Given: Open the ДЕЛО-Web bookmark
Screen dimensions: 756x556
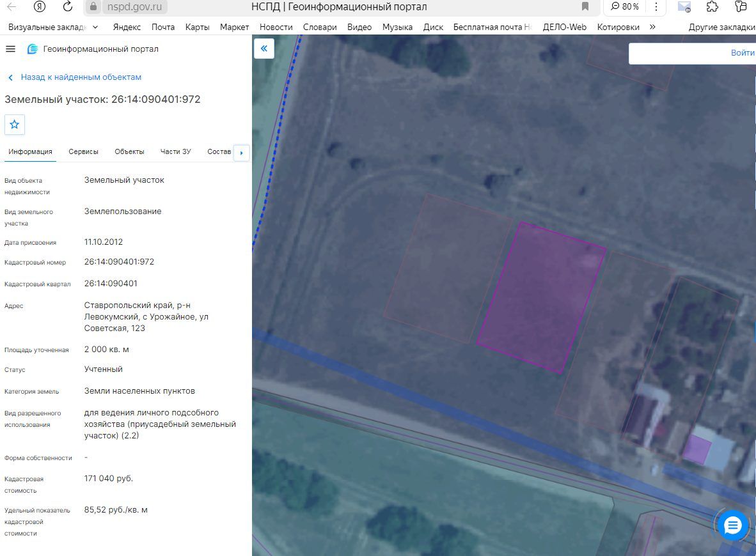Looking at the screenshot, I should click(565, 27).
